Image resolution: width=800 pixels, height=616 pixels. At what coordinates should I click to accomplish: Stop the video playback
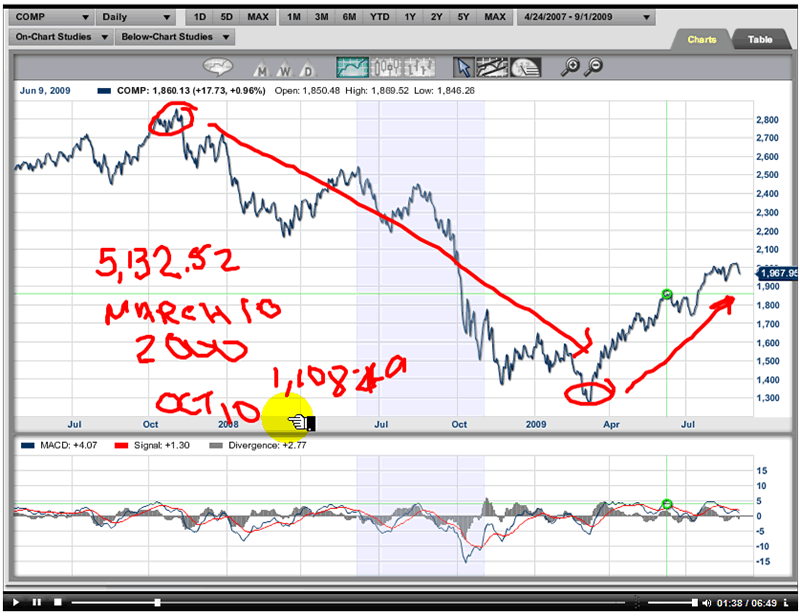point(58,603)
